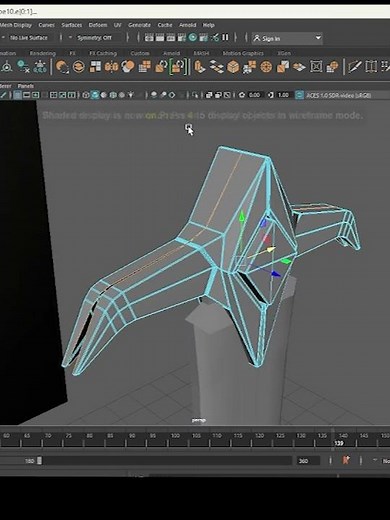Click the teal freeze transform 0,0,0 icon
This screenshot has height=520, width=390.
(40, 67)
